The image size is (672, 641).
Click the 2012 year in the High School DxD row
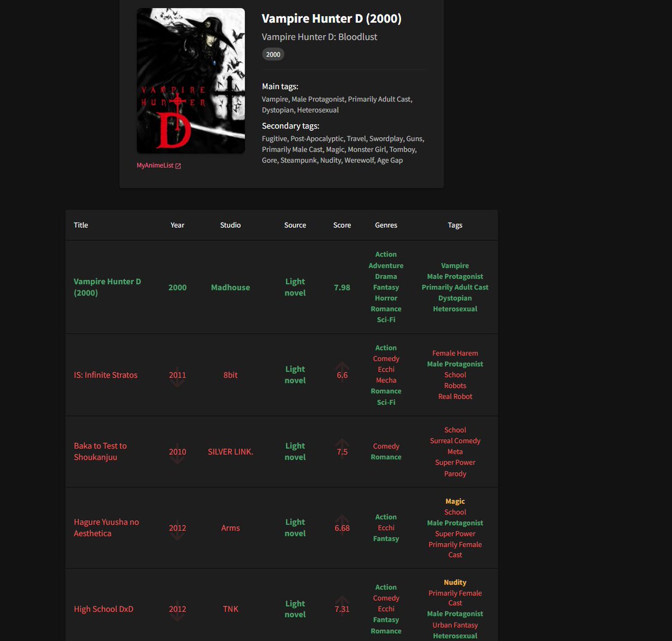tap(178, 609)
